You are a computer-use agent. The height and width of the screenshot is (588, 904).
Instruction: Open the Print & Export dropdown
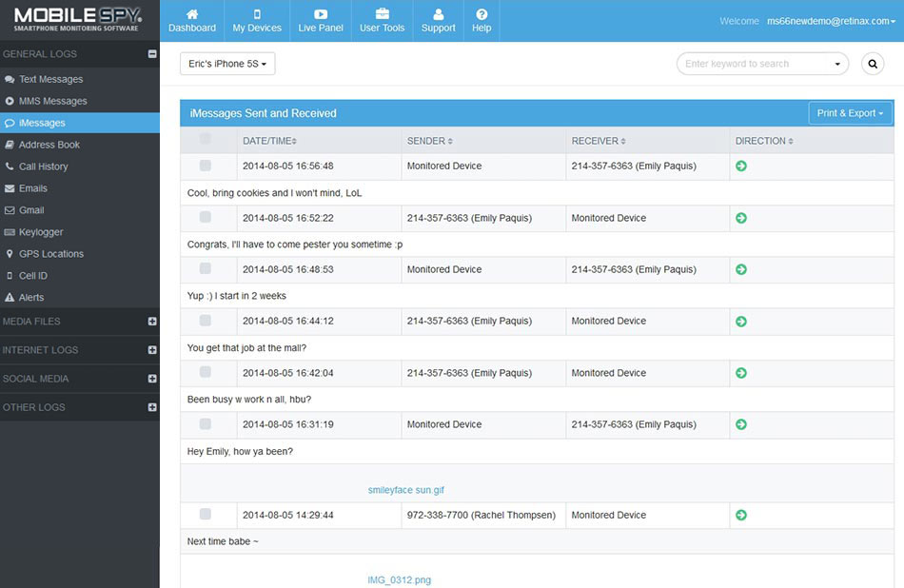[x=850, y=113]
